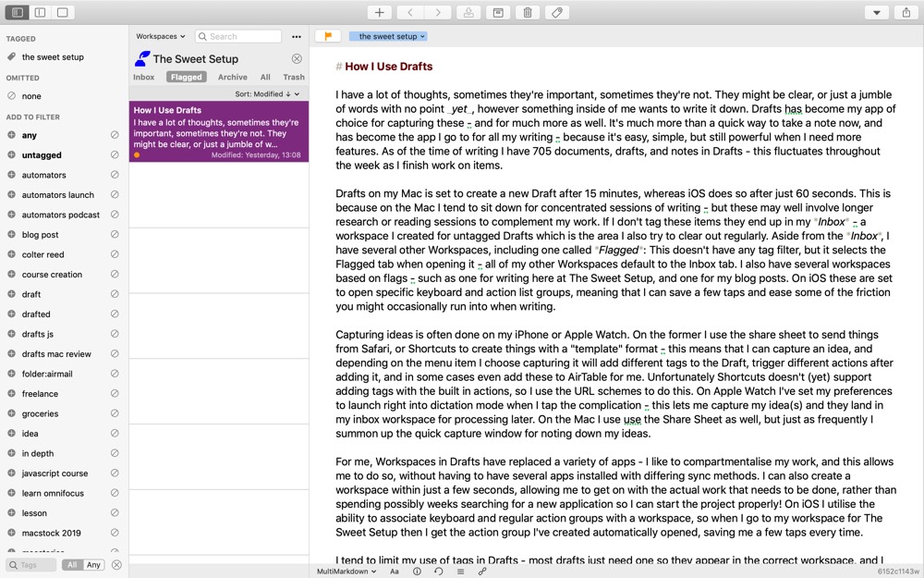Open the Aa font settings
The image size is (924, 578).
click(395, 572)
